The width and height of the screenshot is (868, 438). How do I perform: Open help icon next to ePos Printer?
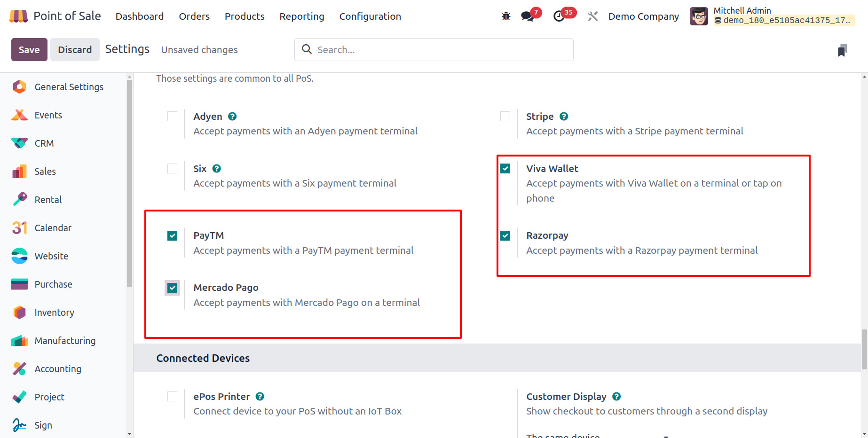[x=260, y=397]
